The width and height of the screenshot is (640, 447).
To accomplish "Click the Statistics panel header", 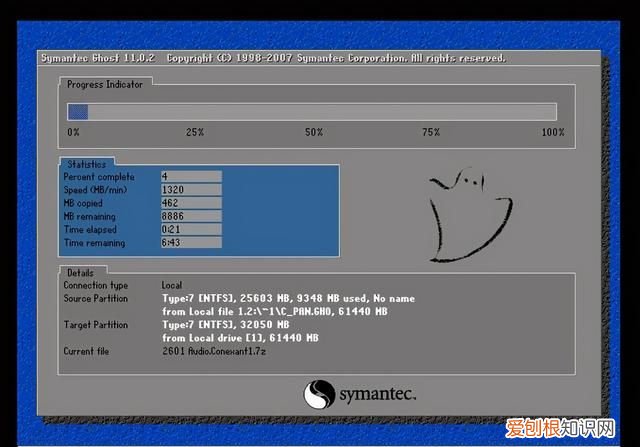I will tap(86, 163).
